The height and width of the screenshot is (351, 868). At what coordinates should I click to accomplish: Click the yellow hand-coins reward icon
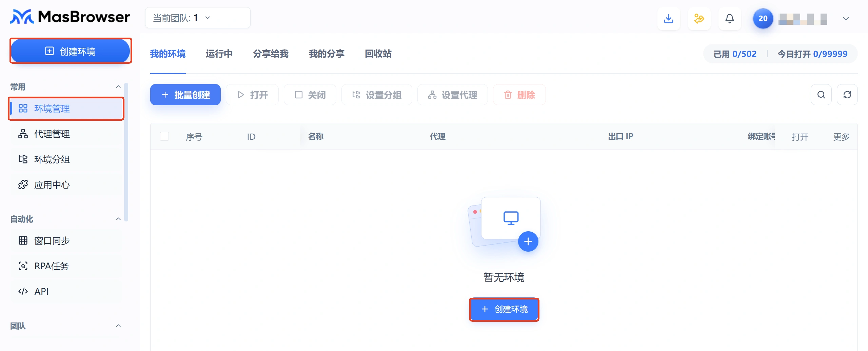click(699, 18)
